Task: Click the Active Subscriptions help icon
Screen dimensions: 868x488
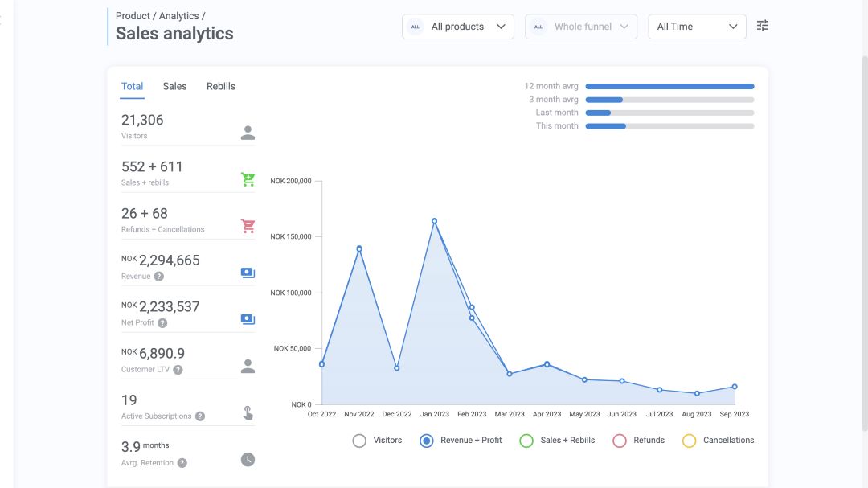Action: [x=200, y=416]
